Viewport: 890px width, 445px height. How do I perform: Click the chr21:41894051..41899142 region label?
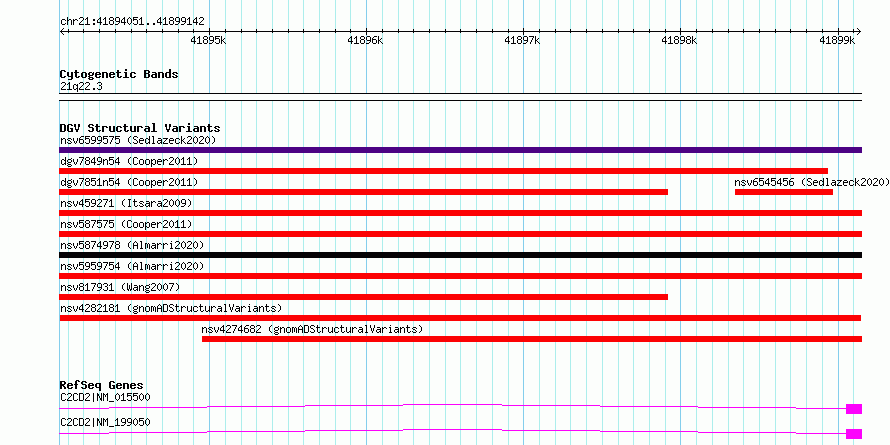click(x=132, y=22)
